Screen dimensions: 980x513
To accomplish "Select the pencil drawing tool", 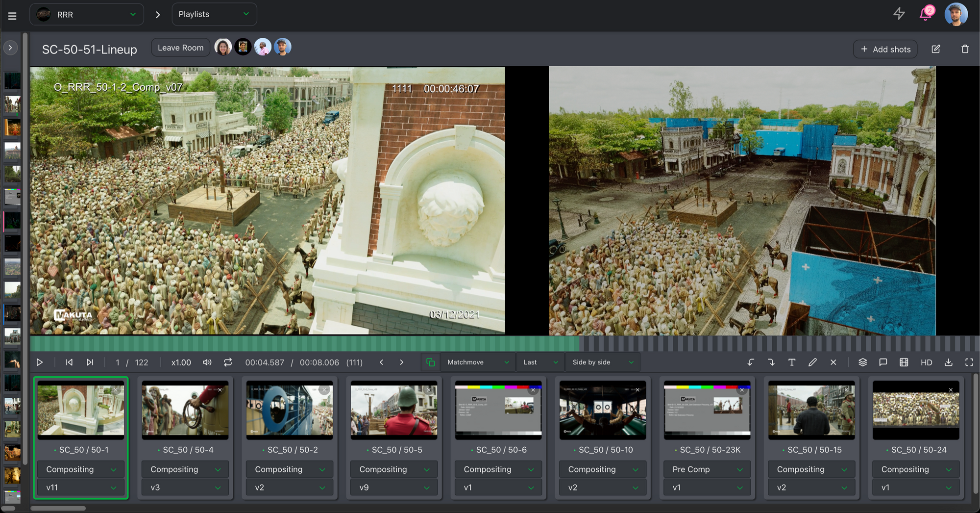I will pos(812,362).
